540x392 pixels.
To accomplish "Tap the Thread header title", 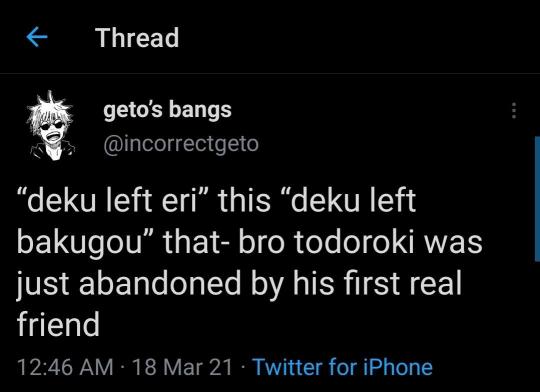I will [x=137, y=38].
